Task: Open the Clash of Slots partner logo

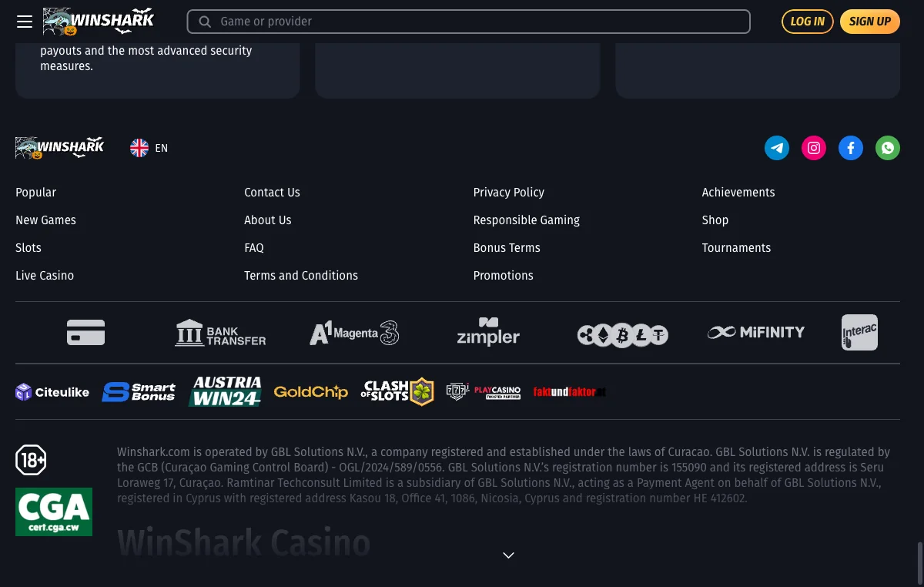Action: (397, 391)
